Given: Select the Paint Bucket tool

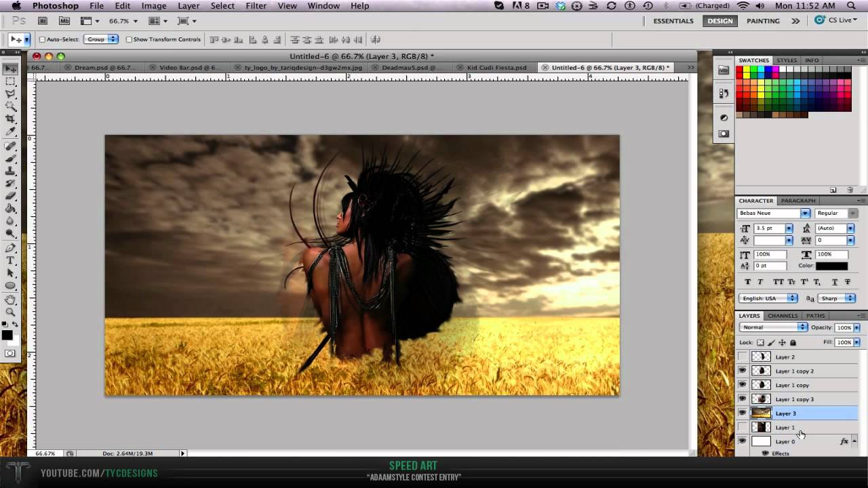Looking at the screenshot, I should 11,209.
